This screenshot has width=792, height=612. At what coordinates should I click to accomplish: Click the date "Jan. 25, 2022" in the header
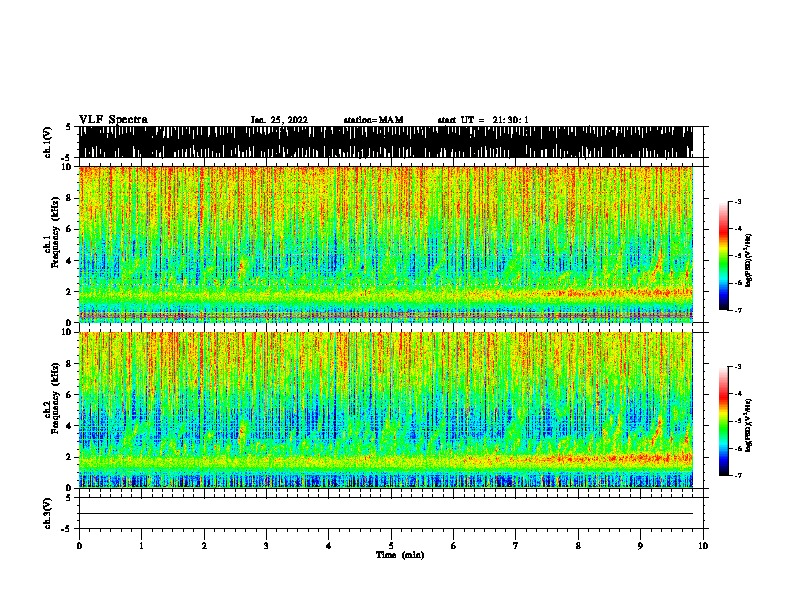click(x=279, y=120)
